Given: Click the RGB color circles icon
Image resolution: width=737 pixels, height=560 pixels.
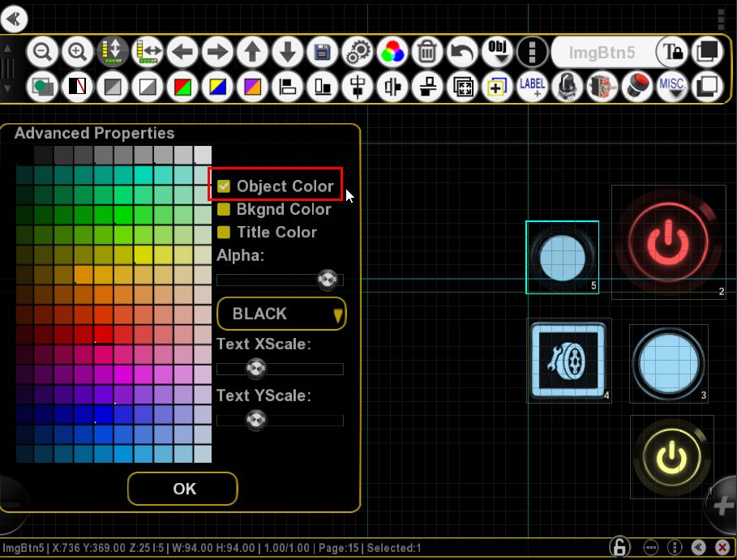Looking at the screenshot, I should point(392,51).
